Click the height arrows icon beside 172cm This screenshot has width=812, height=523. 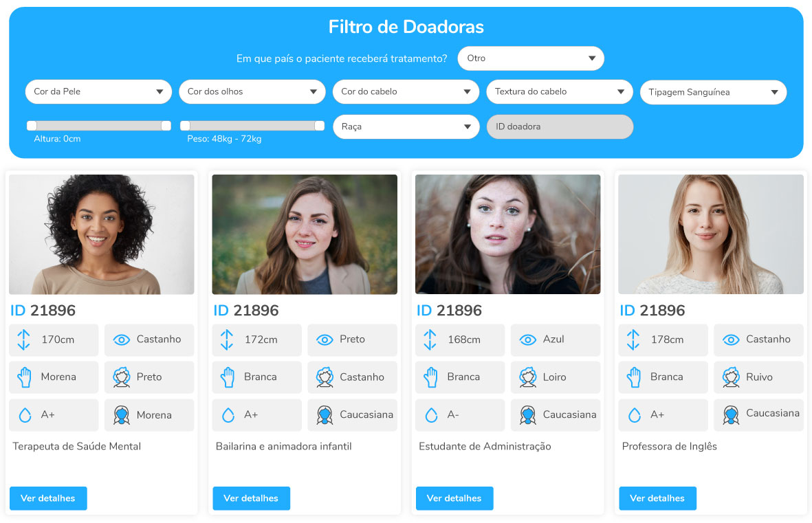point(227,340)
